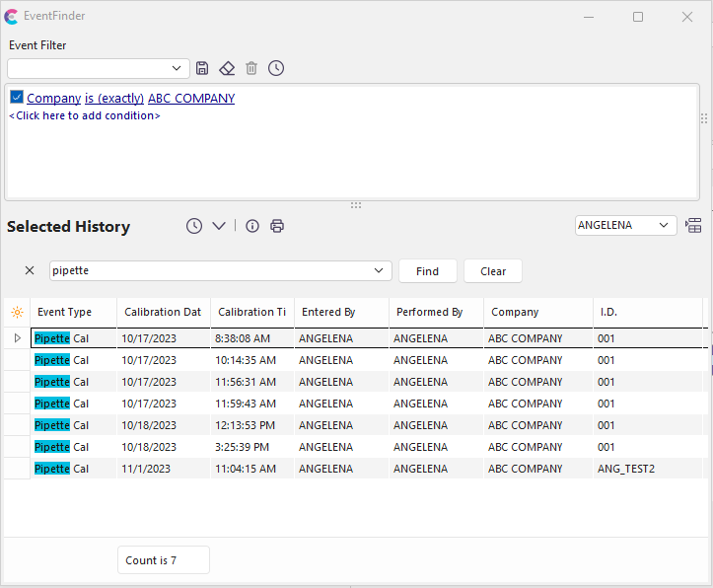Screen dimensions: 713x588
Task: Click the clock icon next to Selected History
Action: (x=194, y=226)
